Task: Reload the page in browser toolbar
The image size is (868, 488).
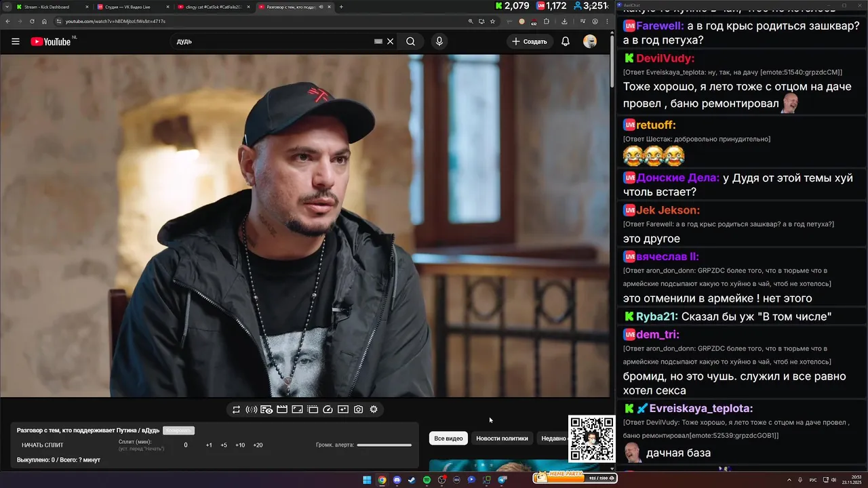Action: tap(32, 21)
